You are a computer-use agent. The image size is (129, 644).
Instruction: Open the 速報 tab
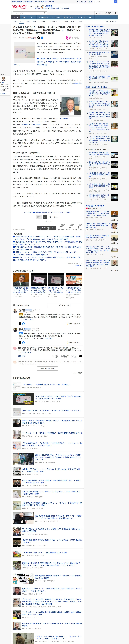coord(24,17)
